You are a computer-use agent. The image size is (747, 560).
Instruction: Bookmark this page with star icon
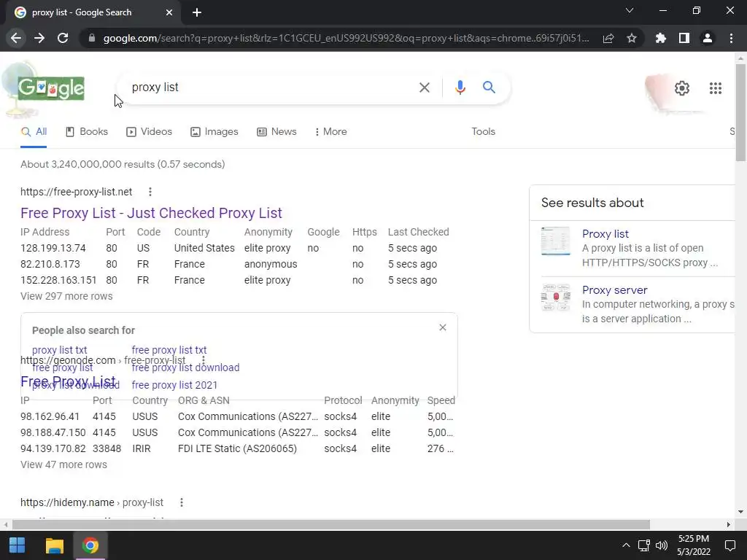[x=632, y=38]
